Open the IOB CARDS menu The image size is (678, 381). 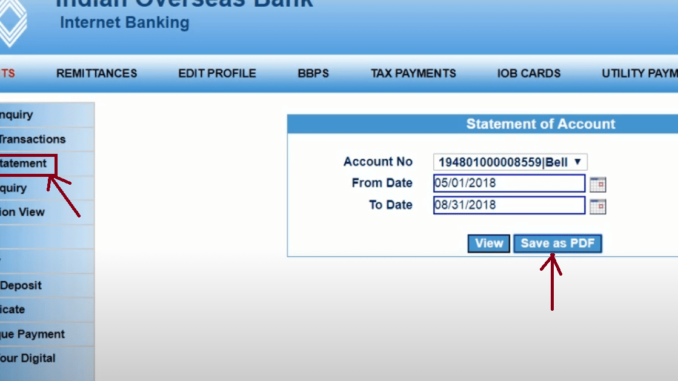click(x=528, y=74)
